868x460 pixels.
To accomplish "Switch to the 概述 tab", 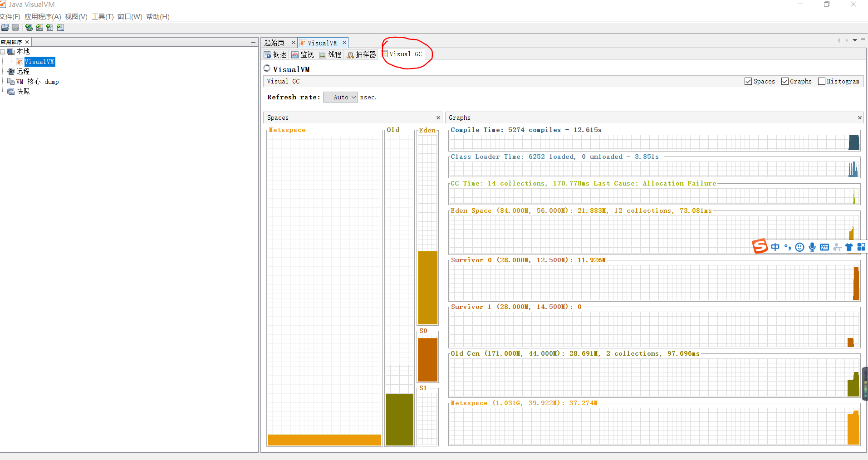I will point(275,54).
